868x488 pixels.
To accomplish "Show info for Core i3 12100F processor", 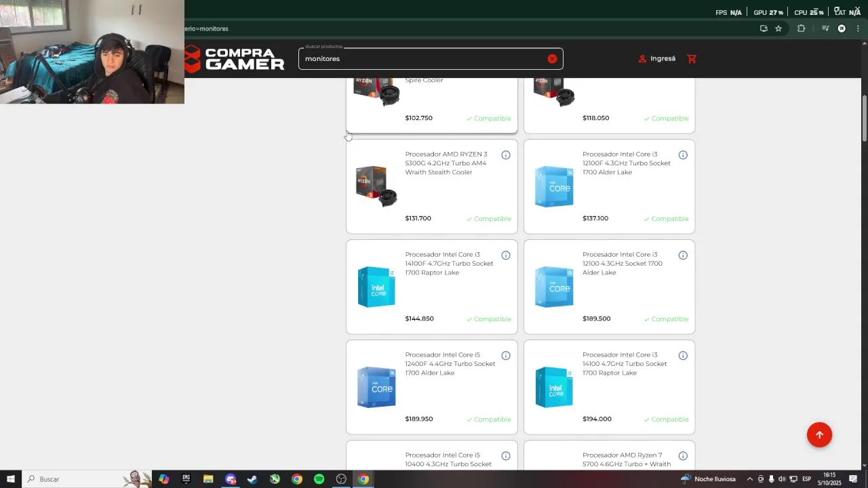I will click(x=683, y=155).
